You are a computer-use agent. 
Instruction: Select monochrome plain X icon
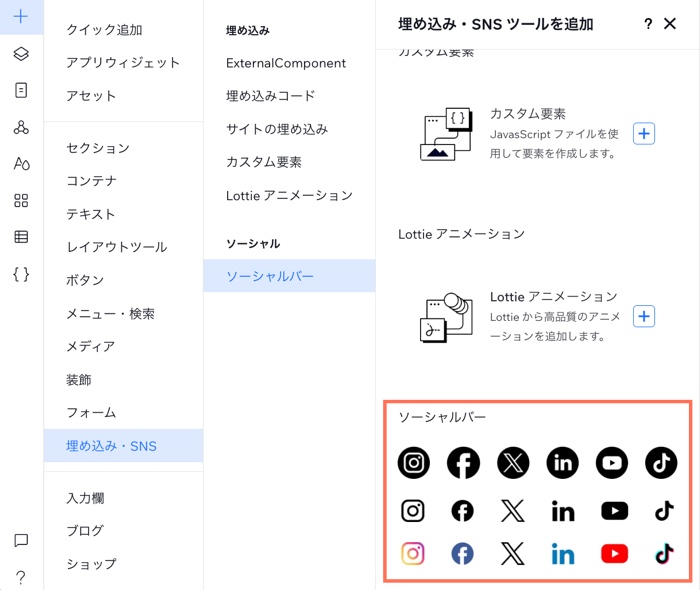[x=512, y=511]
